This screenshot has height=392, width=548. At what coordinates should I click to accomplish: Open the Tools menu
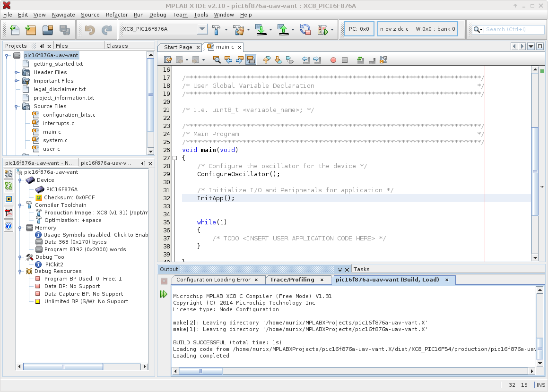pos(200,15)
